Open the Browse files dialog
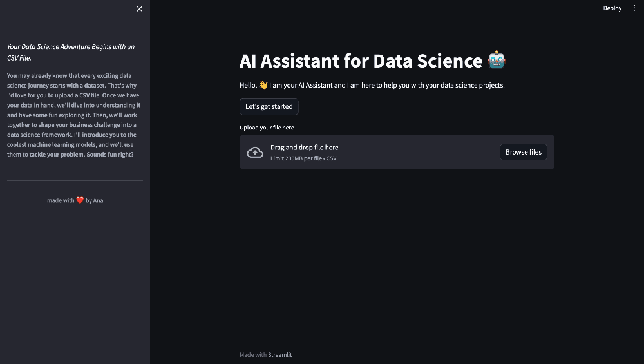This screenshot has height=364, width=644. [x=523, y=152]
